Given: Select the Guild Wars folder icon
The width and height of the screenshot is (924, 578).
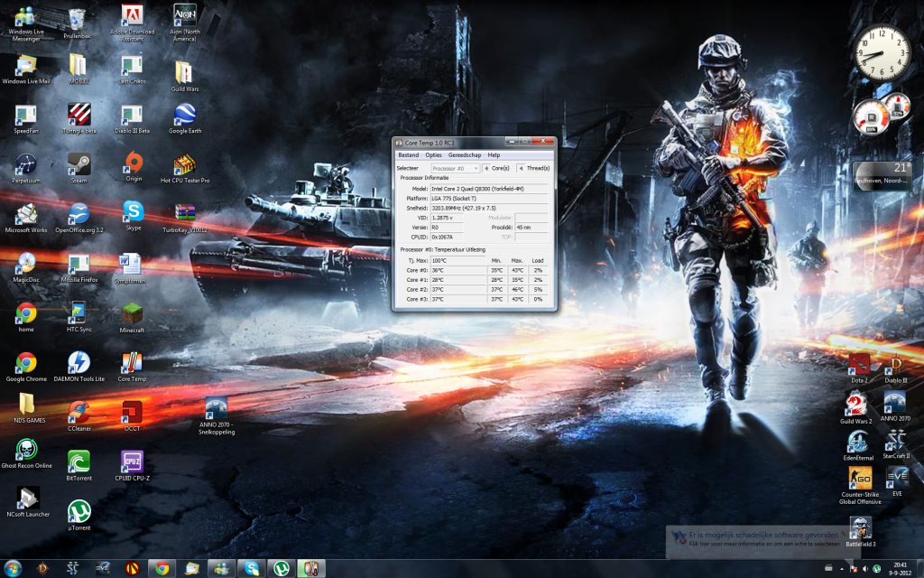Looking at the screenshot, I should tap(184, 77).
